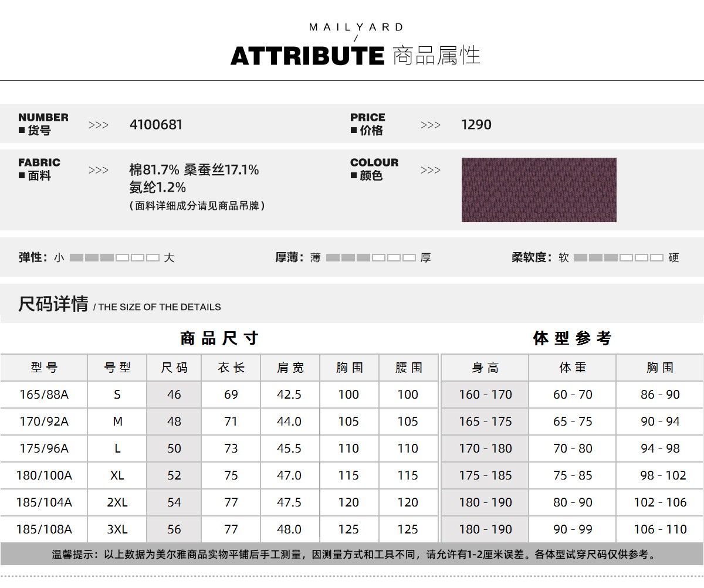The height and width of the screenshot is (588, 704).
Task: Click the model cell 165/88A
Action: [x=44, y=395]
